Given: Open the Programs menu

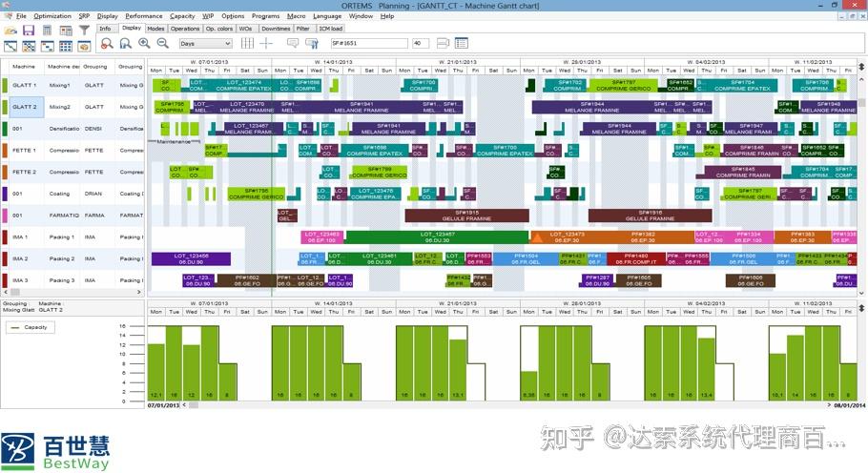Looking at the screenshot, I should (266, 16).
